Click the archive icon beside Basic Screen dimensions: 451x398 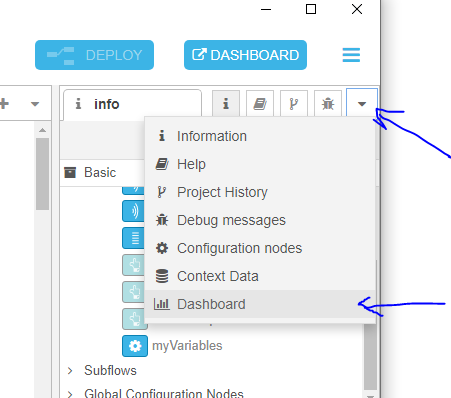[x=70, y=172]
